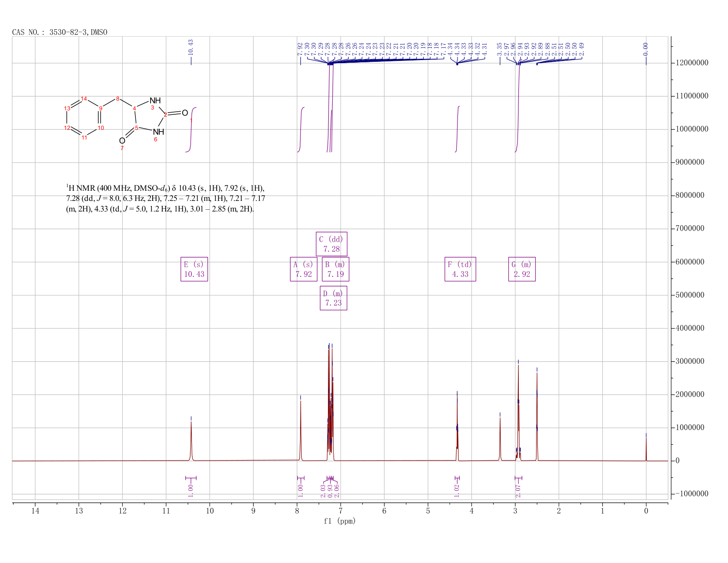
Task: Click carbon atom label 12 on benzene ring
Action: [67, 128]
